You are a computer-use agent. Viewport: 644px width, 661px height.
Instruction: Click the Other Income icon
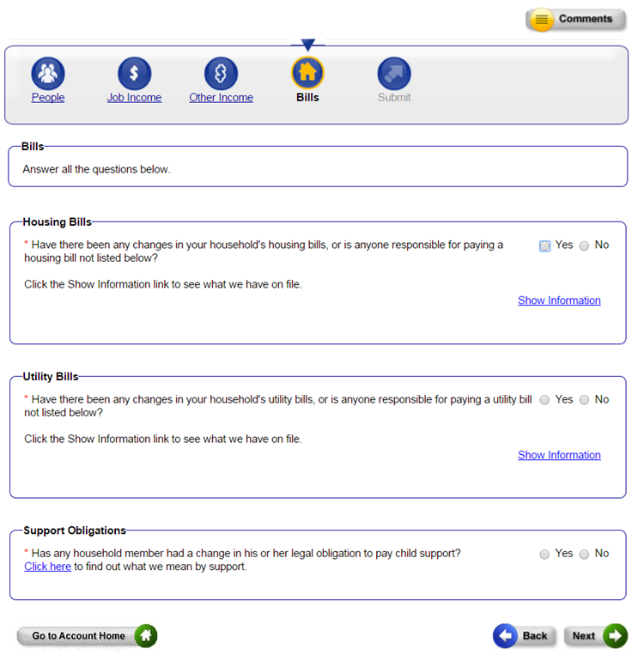tap(221, 74)
